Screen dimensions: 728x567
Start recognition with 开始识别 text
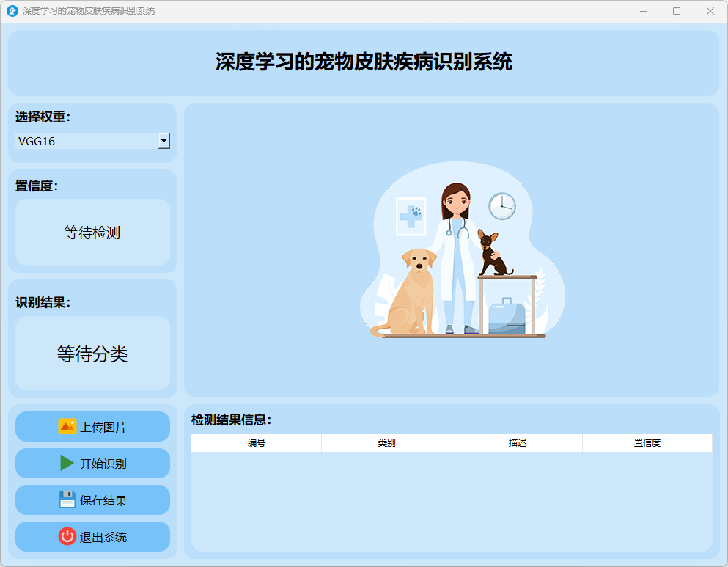103,464
